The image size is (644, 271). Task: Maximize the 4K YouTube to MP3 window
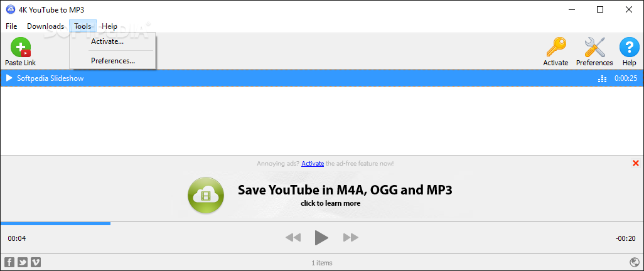(600, 10)
